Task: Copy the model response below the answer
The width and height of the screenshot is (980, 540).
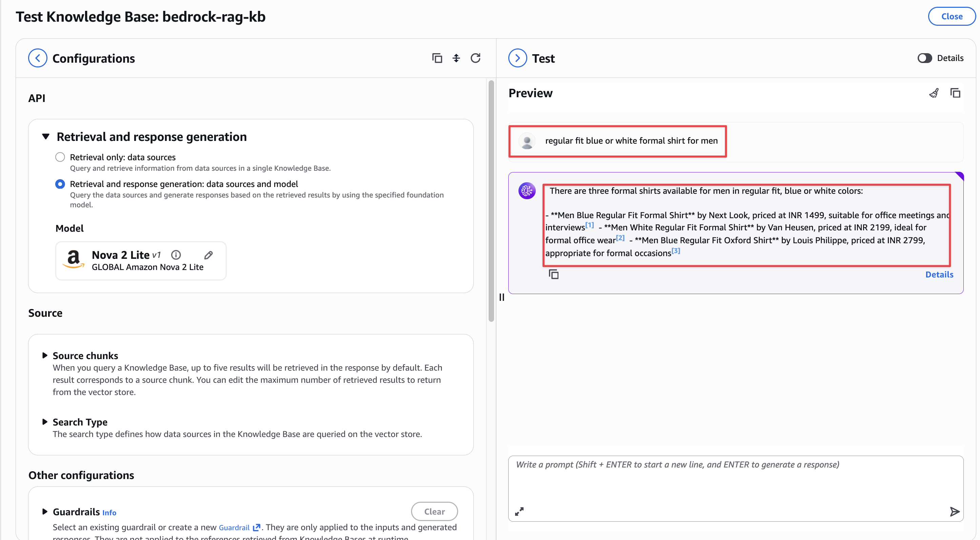Action: pos(553,274)
